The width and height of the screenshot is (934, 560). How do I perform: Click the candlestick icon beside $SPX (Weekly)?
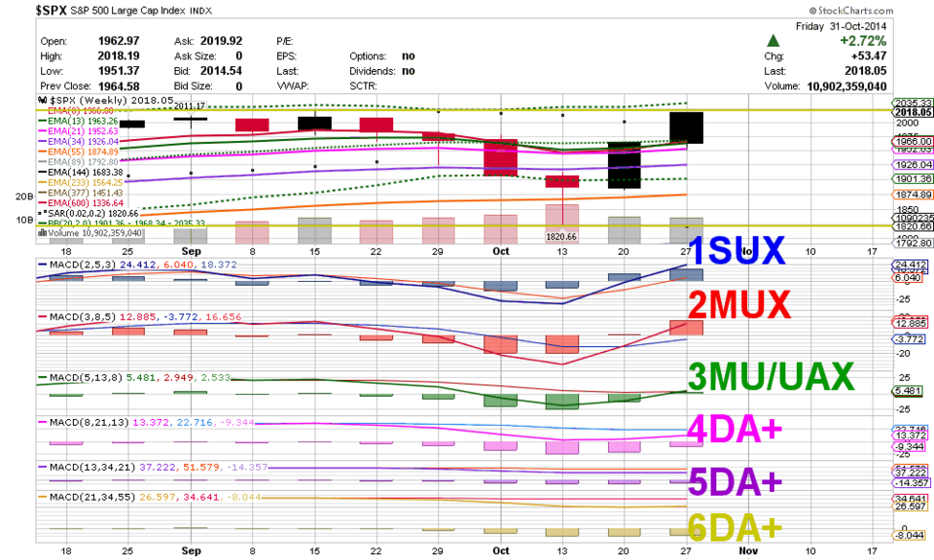pyautogui.click(x=41, y=99)
